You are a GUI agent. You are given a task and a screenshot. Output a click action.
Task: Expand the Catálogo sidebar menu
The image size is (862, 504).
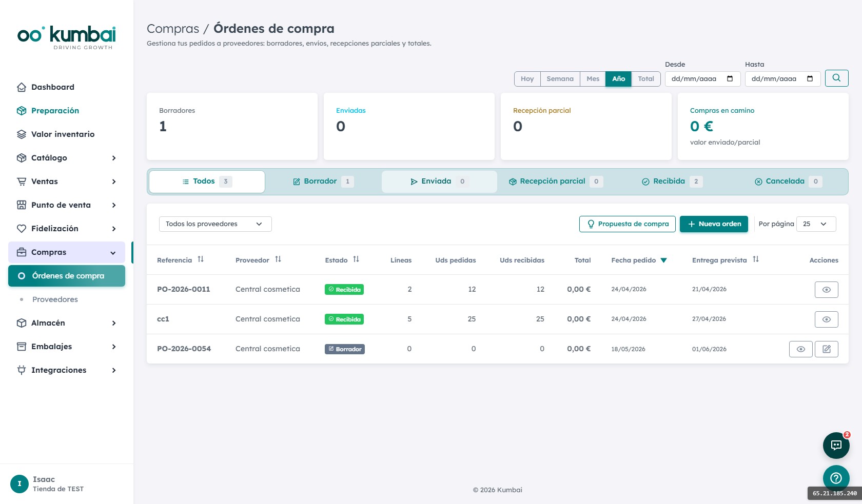tap(67, 158)
